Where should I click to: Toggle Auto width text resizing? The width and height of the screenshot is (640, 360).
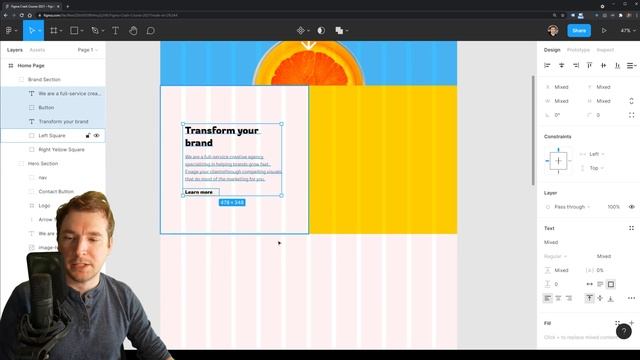[x=589, y=284]
